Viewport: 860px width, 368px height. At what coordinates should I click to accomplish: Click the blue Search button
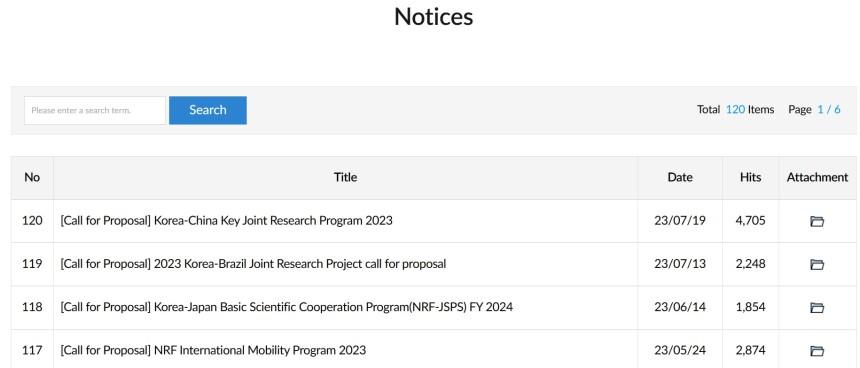[x=208, y=110]
